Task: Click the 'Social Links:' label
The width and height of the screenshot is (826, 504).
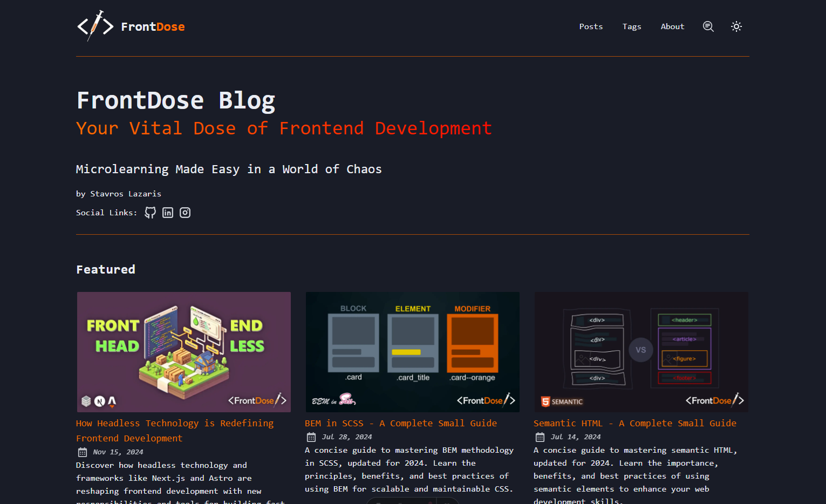Action: pos(107,213)
